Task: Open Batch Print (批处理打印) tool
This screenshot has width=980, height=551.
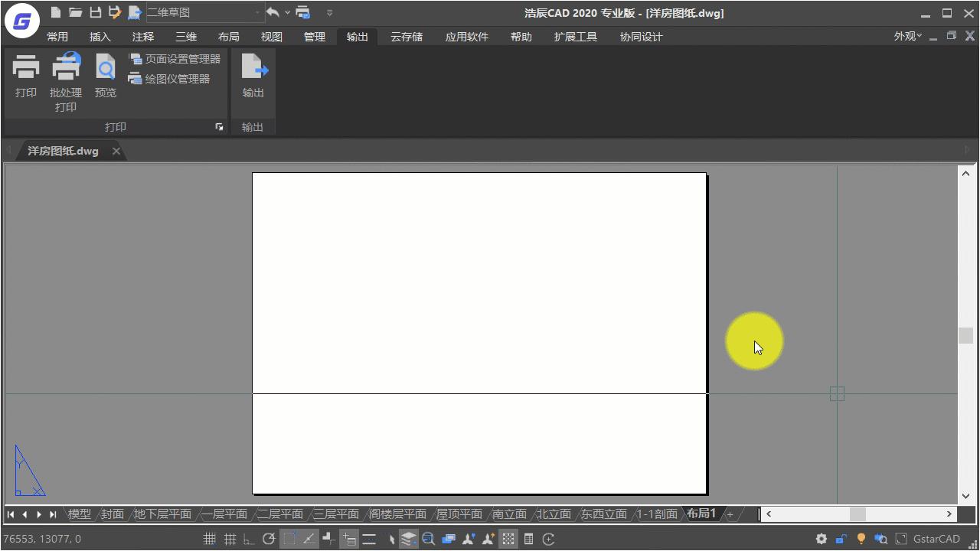Action: tap(66, 70)
